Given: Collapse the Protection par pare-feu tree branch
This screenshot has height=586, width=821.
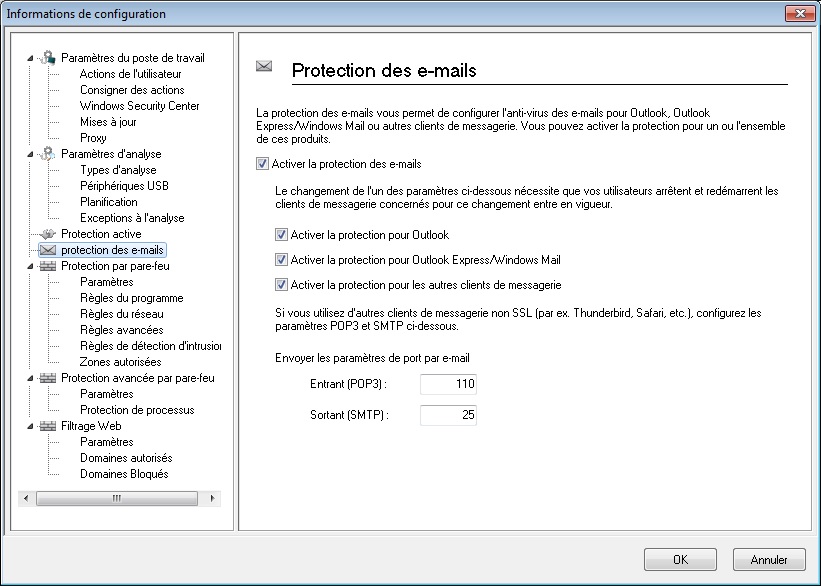Looking at the screenshot, I should (30, 267).
